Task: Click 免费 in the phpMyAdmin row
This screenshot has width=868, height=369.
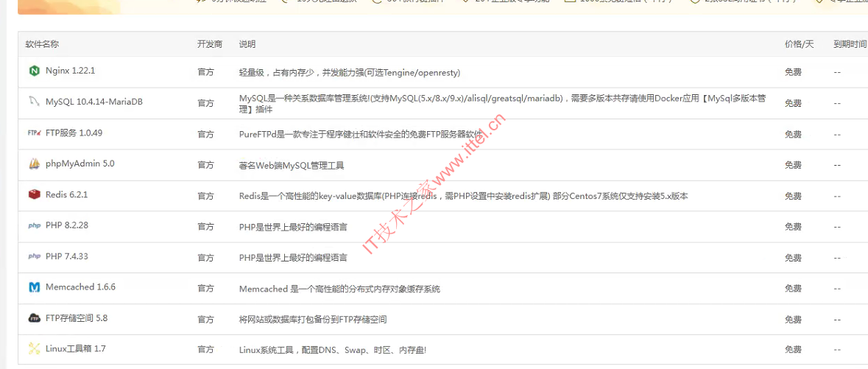Action: pyautogui.click(x=793, y=165)
